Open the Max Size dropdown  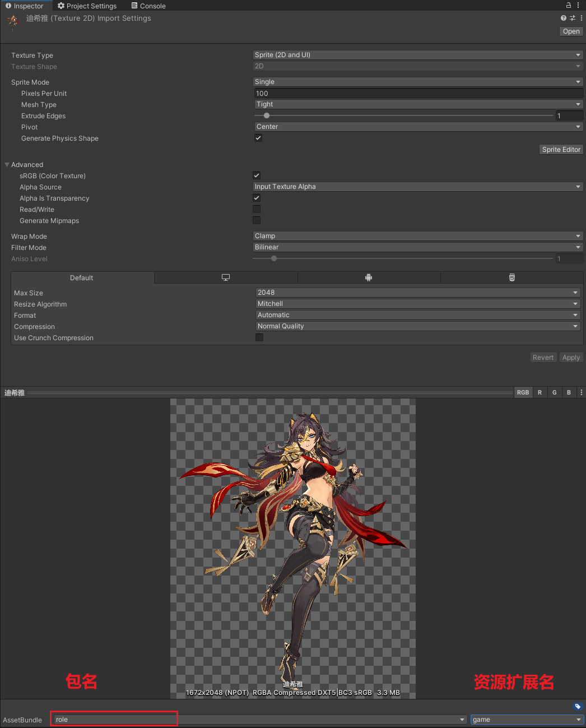point(418,293)
